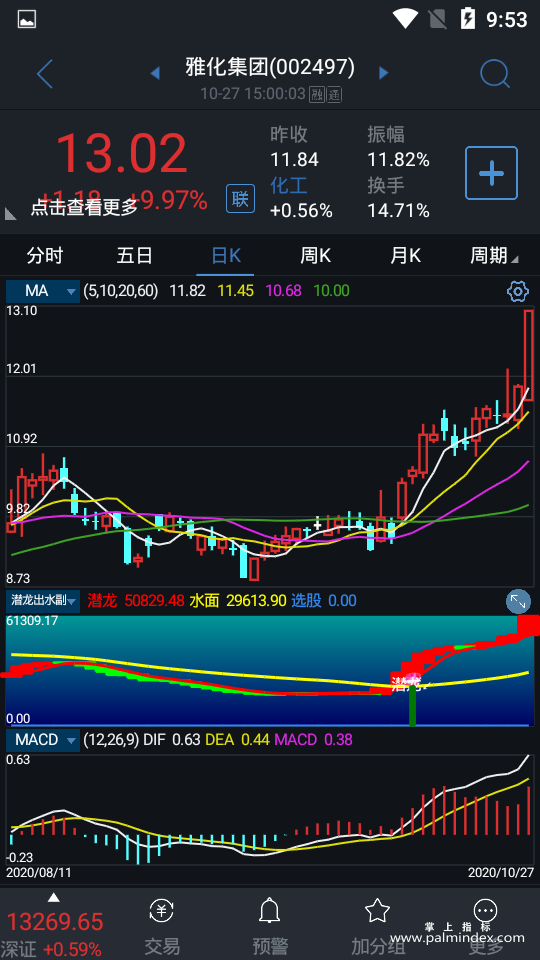540x960 pixels.
Task: Tap the 水面 value 29613.90
Action: [256, 601]
